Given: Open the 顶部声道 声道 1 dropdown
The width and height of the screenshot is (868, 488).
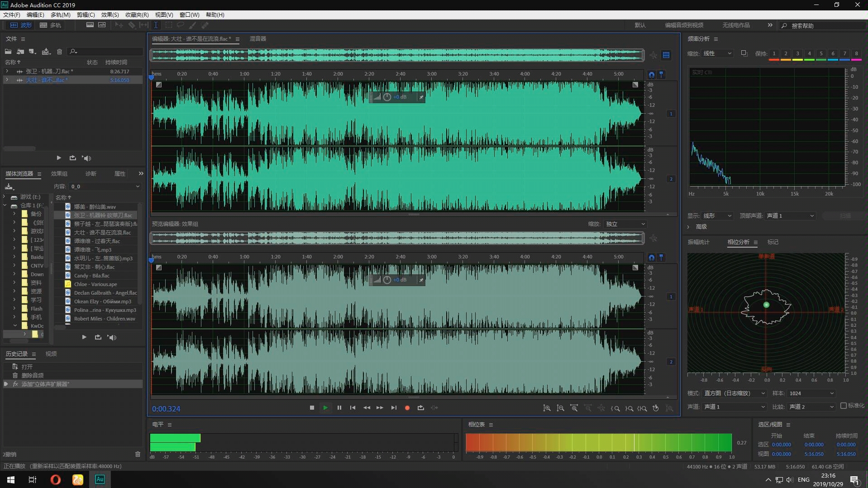Looking at the screenshot, I should pos(791,216).
